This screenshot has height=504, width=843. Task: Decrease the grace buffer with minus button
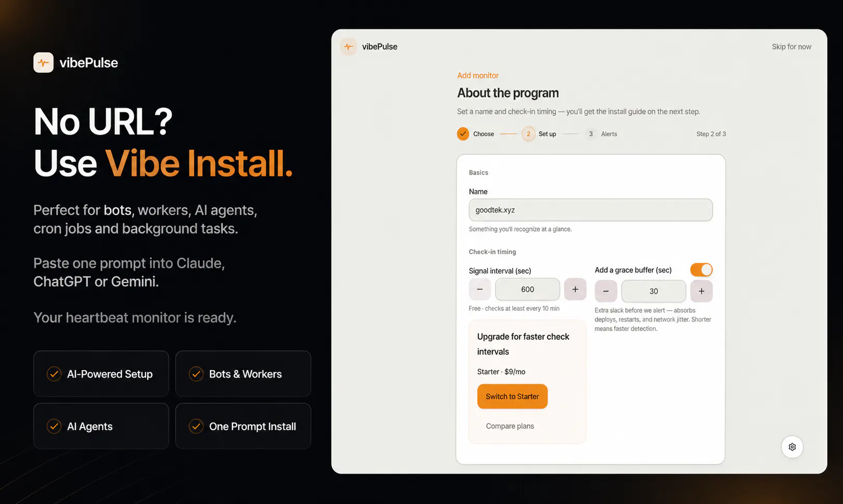tap(606, 291)
